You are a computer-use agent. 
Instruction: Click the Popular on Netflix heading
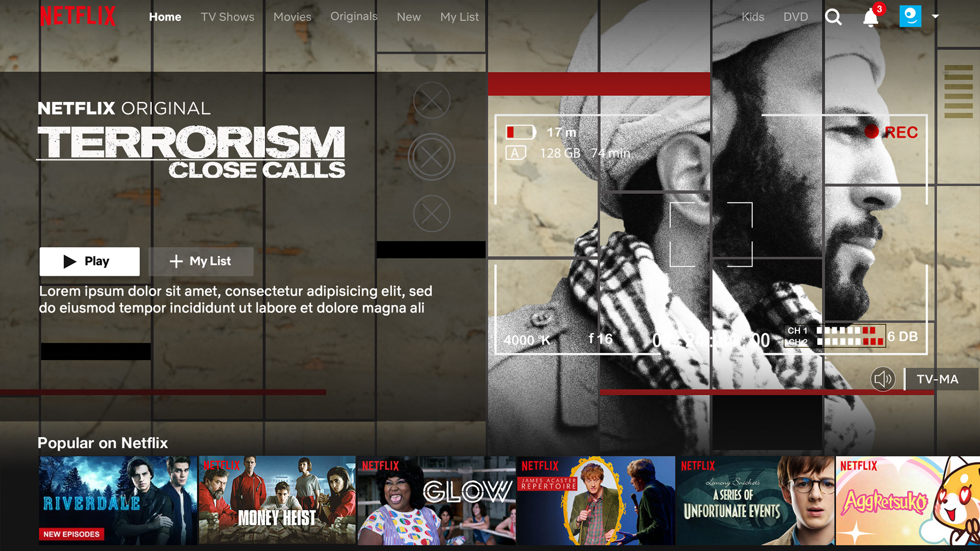103,443
